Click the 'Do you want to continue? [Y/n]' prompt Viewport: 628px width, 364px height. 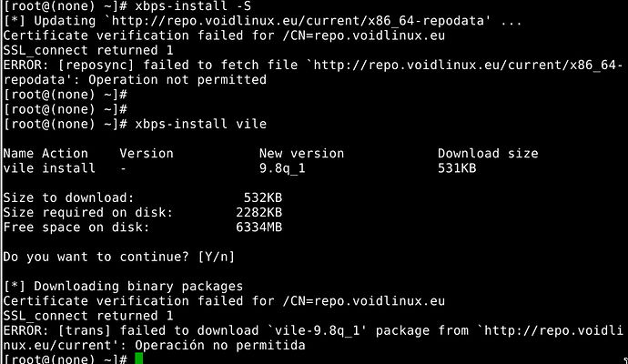click(x=118, y=257)
